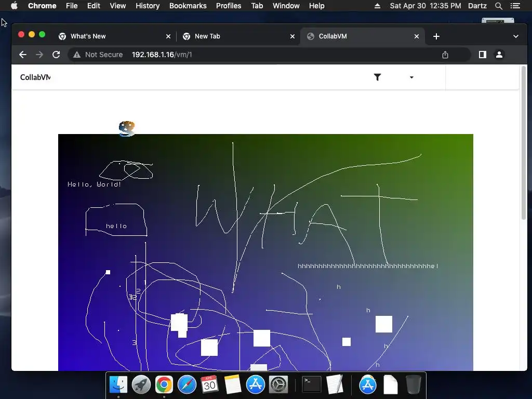
Task: Open the Apple menu
Action: point(14,6)
